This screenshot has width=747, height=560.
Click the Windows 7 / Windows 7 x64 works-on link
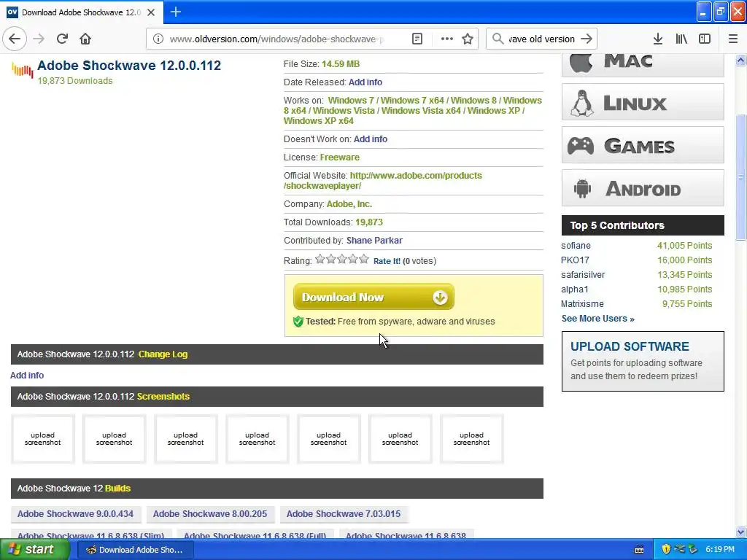(386, 101)
